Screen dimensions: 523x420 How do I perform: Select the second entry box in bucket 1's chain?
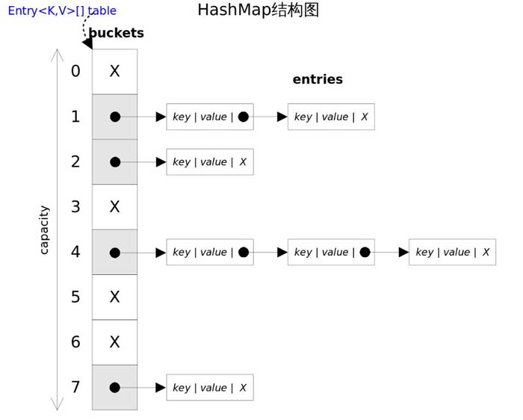point(331,117)
